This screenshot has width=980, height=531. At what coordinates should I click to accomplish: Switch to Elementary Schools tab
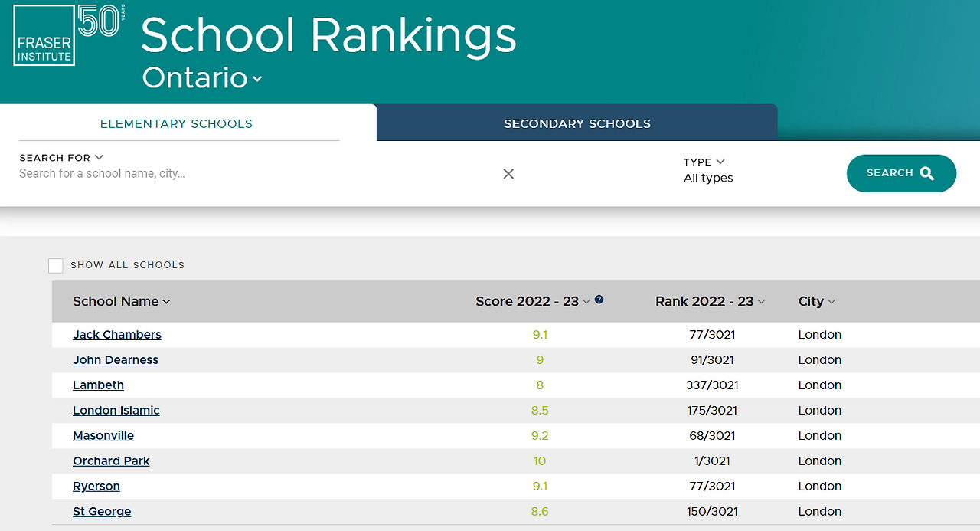click(176, 123)
